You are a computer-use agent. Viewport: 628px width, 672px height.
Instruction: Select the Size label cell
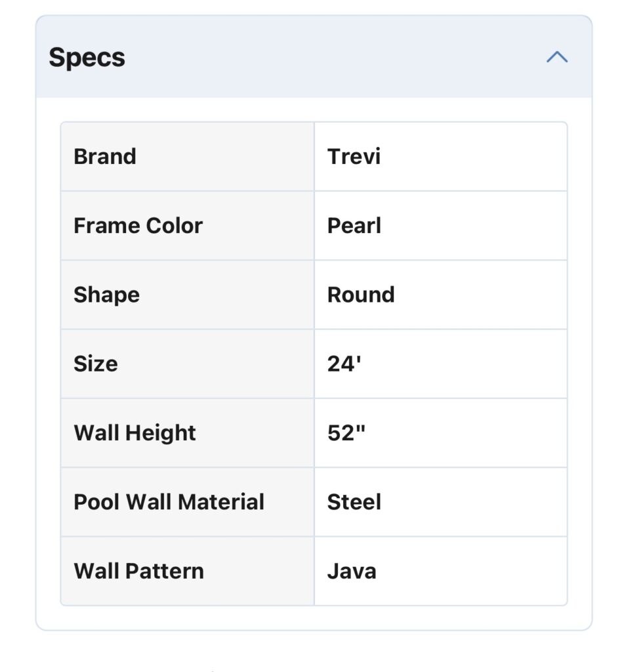click(187, 364)
